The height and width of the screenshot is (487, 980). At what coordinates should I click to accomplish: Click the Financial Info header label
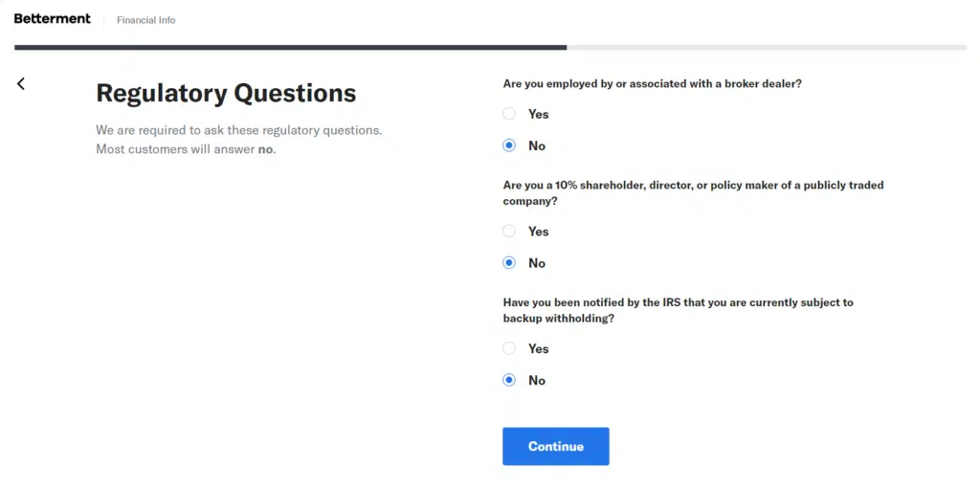[x=145, y=20]
